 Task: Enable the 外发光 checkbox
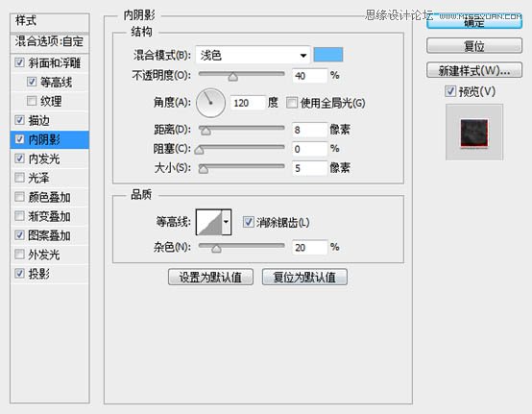[x=19, y=255]
